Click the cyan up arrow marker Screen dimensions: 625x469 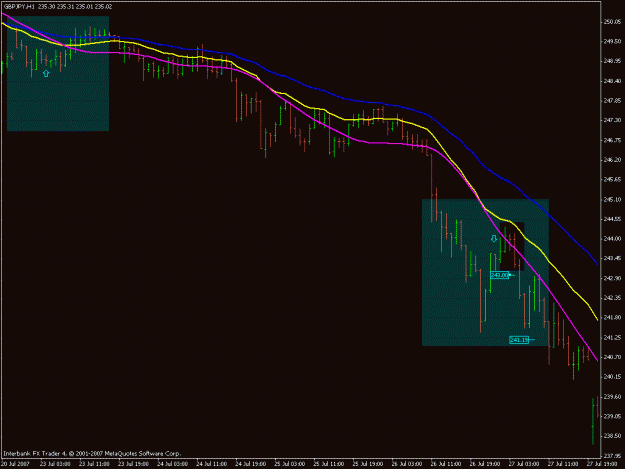tap(46, 73)
